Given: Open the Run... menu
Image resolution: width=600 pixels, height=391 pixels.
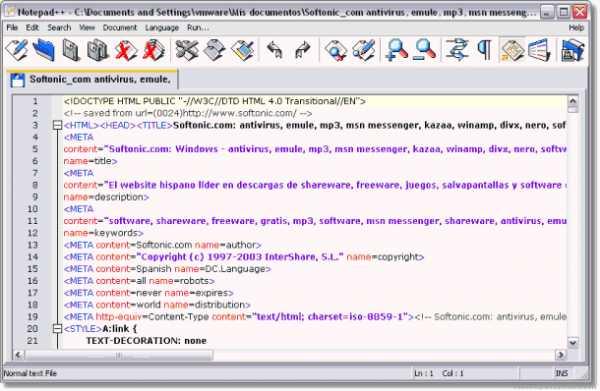Looking at the screenshot, I should click(198, 28).
